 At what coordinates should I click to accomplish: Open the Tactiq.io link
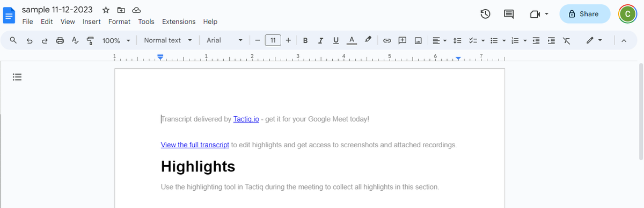pyautogui.click(x=246, y=119)
